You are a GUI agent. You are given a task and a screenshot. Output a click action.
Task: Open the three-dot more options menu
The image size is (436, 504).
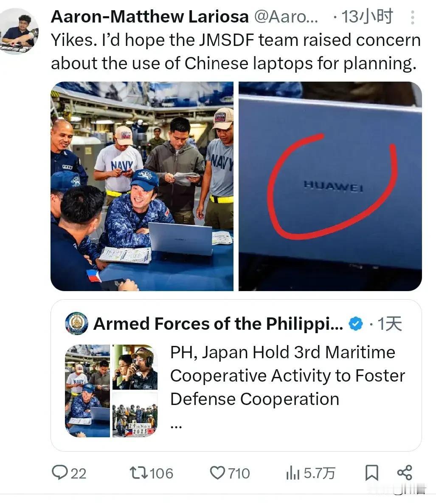pyautogui.click(x=413, y=17)
